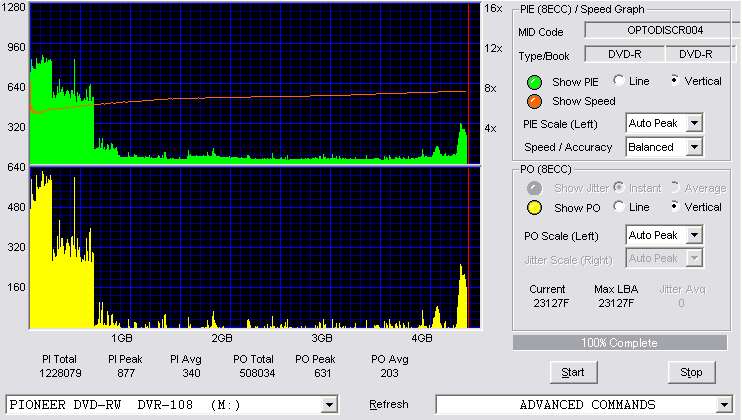This screenshot has height=420, width=742.
Task: Select Average jitter option
Action: [x=675, y=187]
